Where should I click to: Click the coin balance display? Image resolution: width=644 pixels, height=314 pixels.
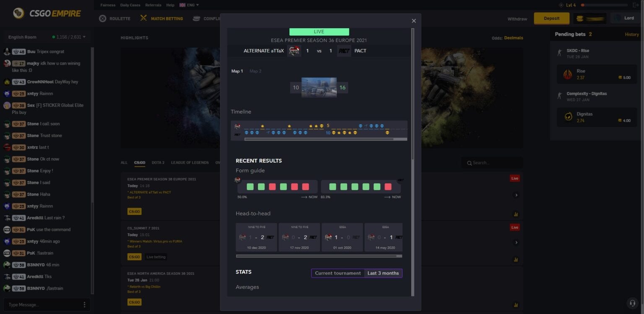coord(589,18)
